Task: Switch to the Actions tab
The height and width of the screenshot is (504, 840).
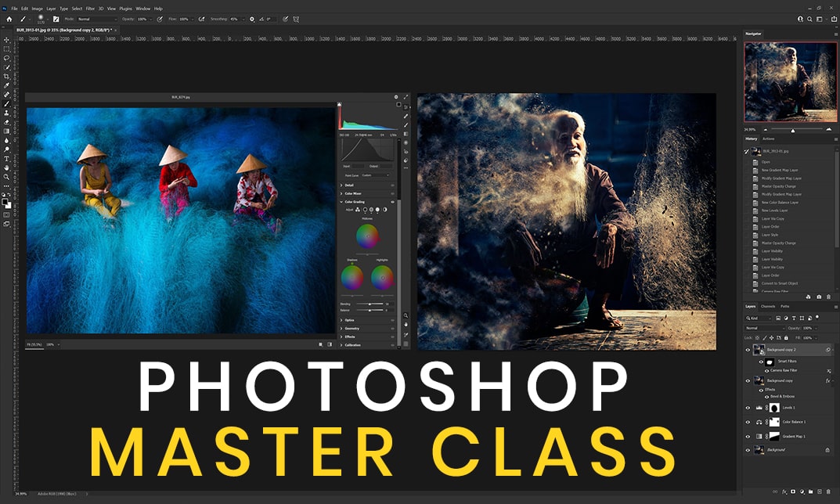Action: click(x=768, y=139)
